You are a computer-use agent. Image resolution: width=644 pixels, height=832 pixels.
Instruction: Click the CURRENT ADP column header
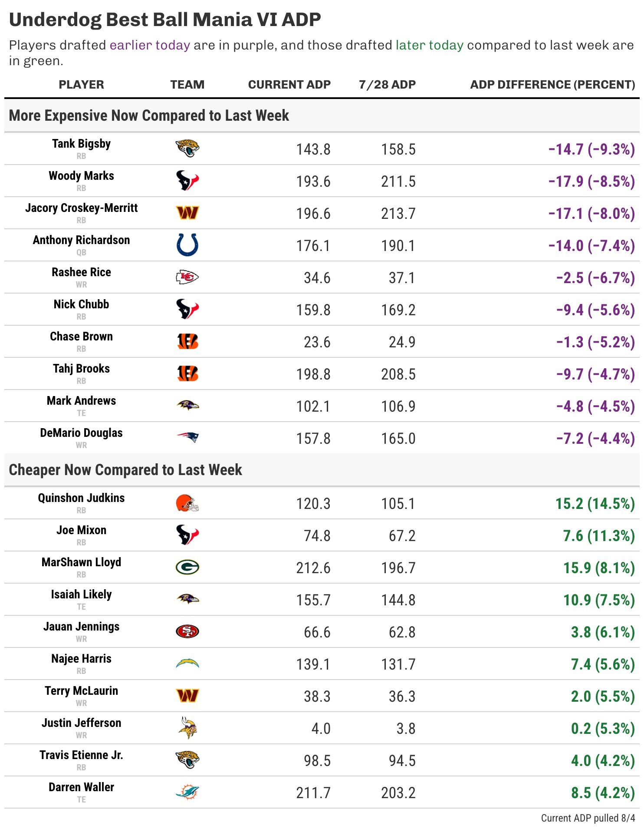click(289, 84)
